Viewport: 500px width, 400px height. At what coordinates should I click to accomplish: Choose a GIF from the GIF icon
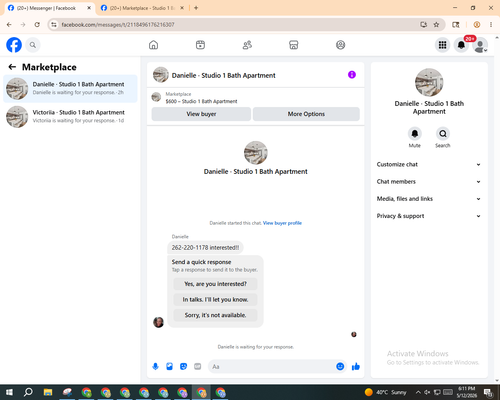(198, 367)
